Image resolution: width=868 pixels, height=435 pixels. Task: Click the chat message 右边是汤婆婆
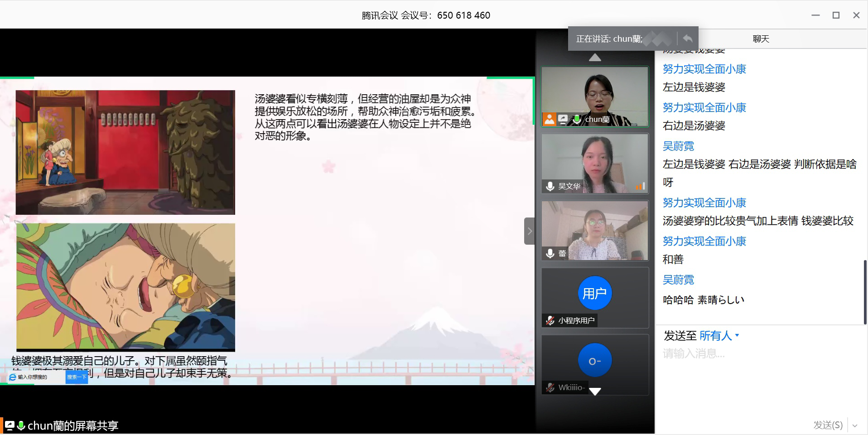(694, 126)
